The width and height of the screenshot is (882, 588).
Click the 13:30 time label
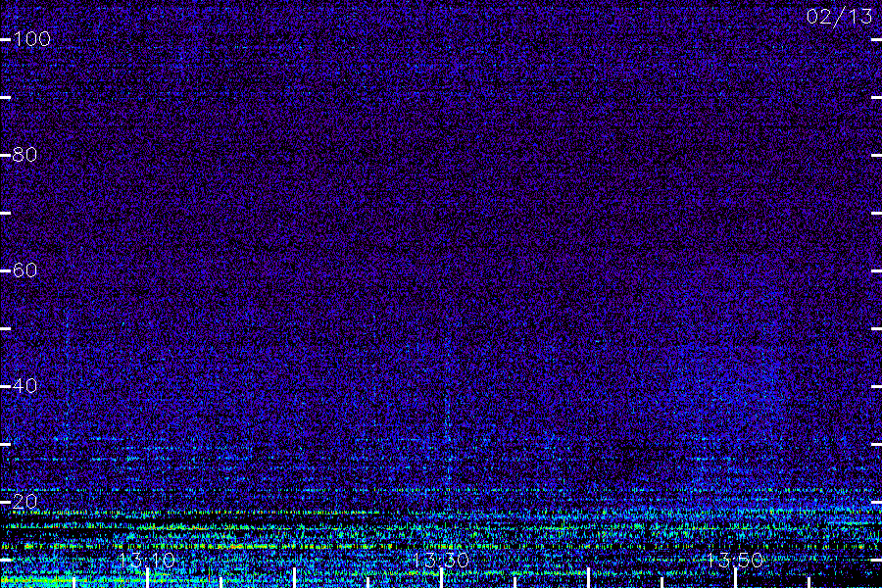coord(441,560)
